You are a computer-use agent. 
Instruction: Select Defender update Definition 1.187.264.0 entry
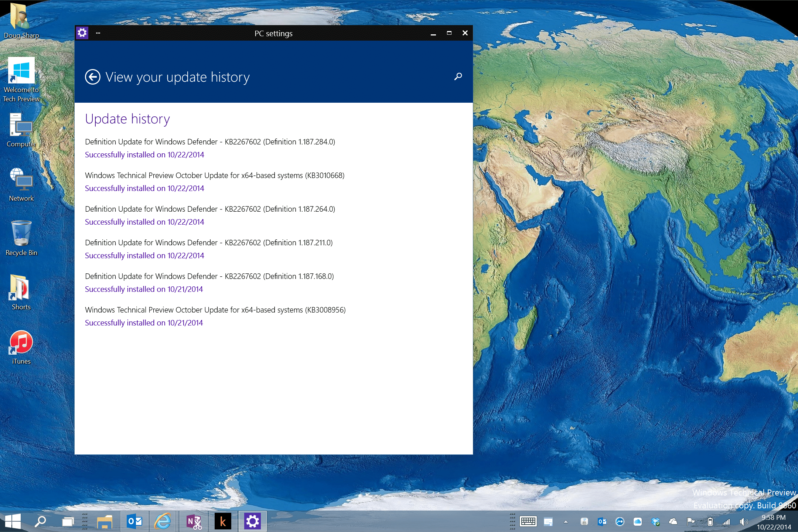[210, 209]
